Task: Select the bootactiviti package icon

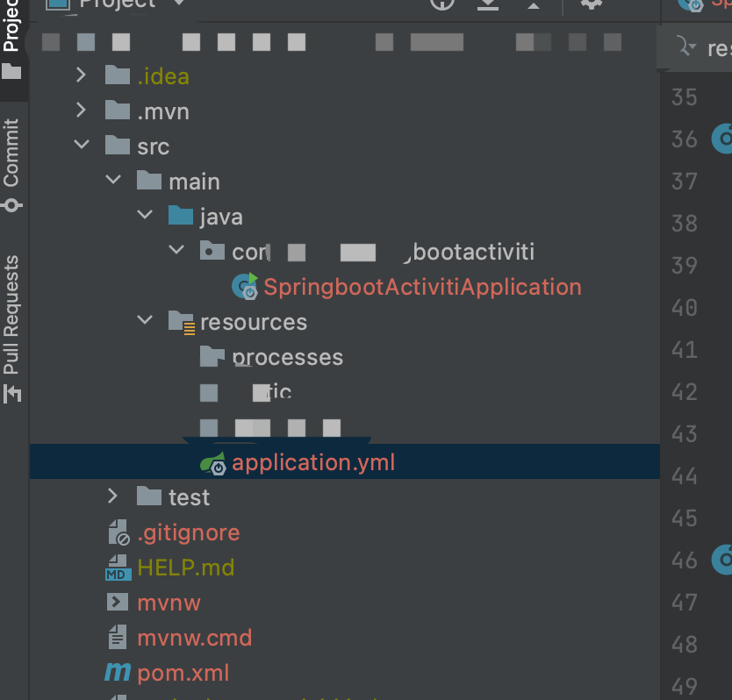Action: [x=212, y=250]
